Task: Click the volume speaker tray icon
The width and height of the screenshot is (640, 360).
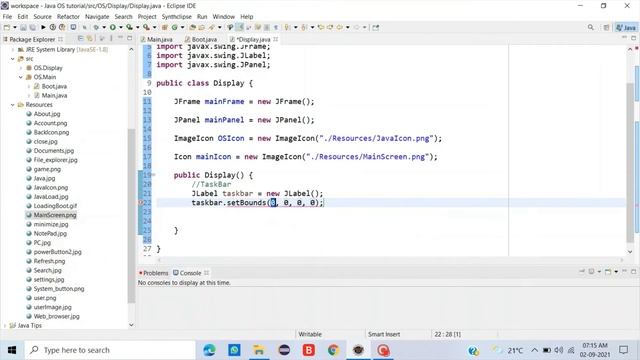Action: [559, 350]
